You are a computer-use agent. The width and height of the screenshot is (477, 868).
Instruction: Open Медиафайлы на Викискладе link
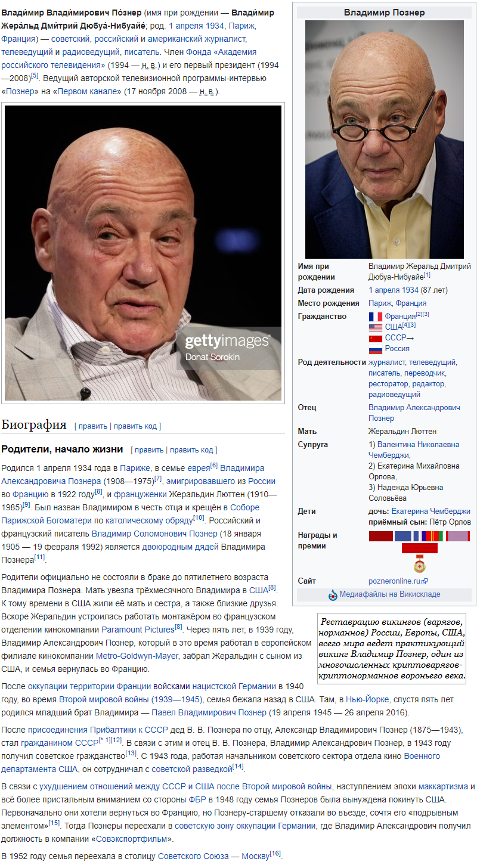(390, 594)
